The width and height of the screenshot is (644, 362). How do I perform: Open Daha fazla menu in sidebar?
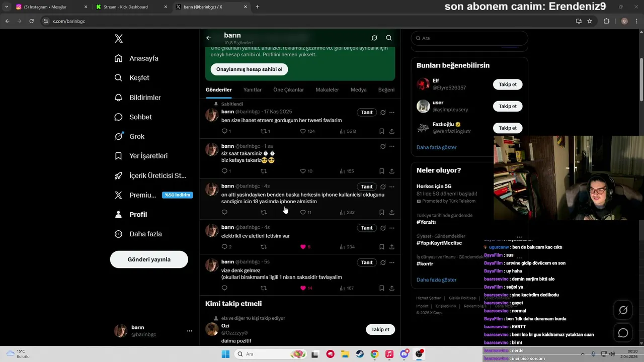137,234
